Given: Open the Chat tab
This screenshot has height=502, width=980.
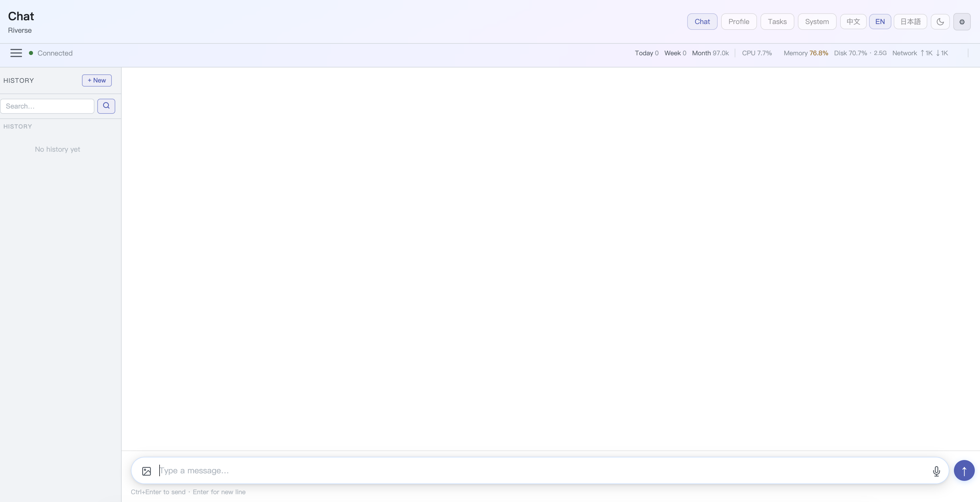Looking at the screenshot, I should point(702,22).
